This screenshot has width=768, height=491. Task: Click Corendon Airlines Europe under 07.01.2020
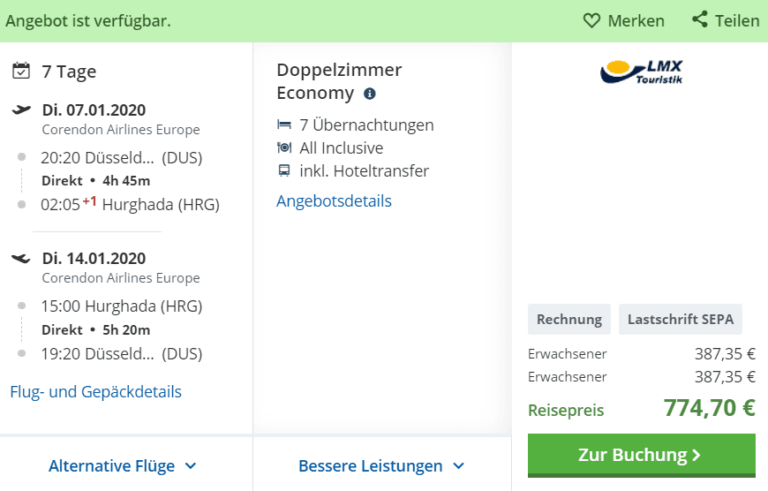[x=121, y=129]
